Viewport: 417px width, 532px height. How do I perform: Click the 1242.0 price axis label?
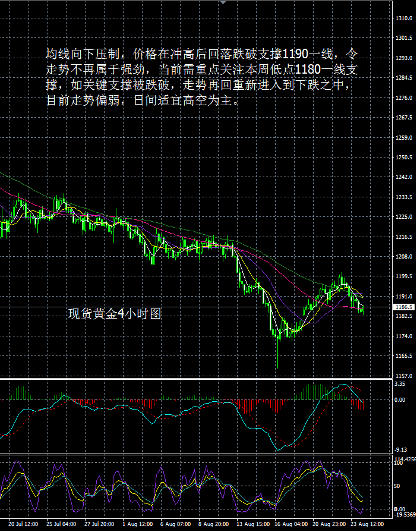tap(404, 177)
